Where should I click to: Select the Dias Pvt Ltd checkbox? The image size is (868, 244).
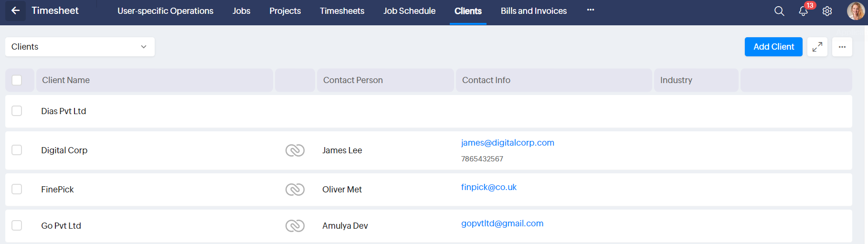[x=17, y=111]
